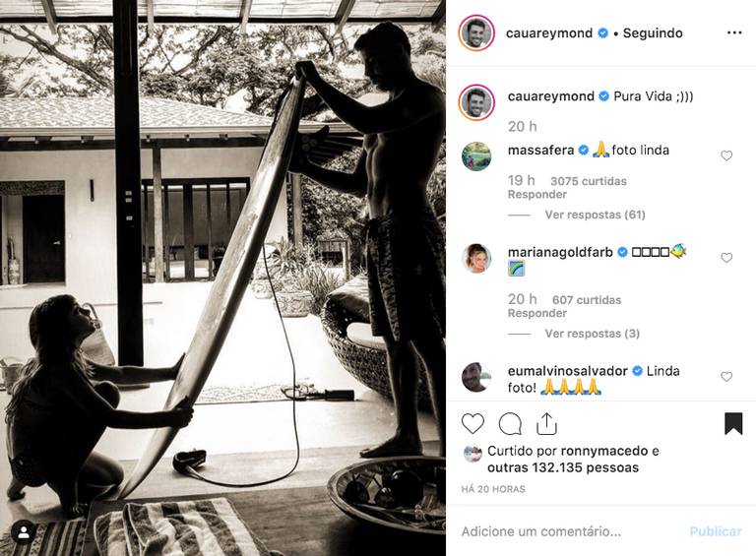
Task: Click the share arrow icon
Action: pyautogui.click(x=546, y=423)
